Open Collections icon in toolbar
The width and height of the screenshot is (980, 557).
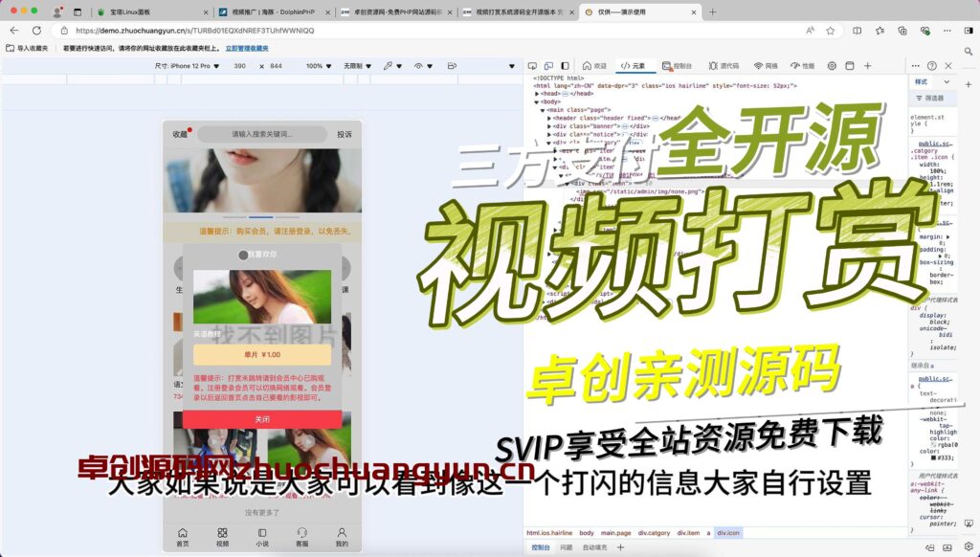(x=902, y=30)
